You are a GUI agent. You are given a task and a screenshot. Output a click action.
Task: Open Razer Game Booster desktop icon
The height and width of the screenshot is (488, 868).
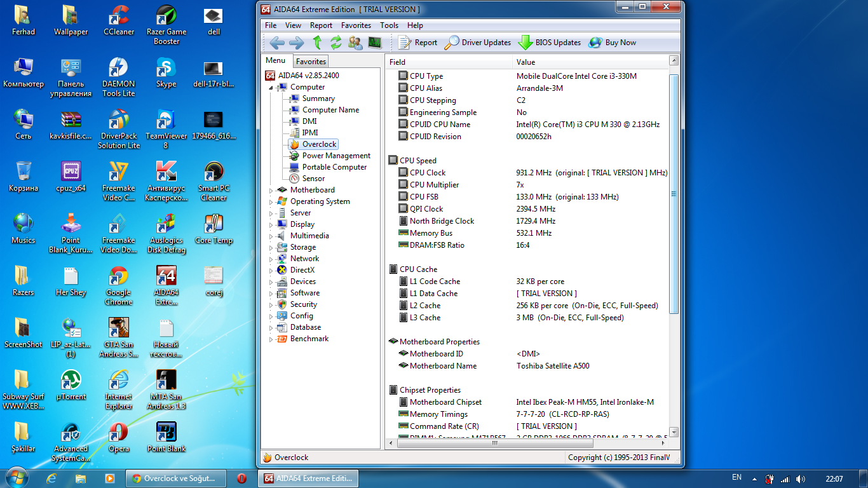(166, 25)
